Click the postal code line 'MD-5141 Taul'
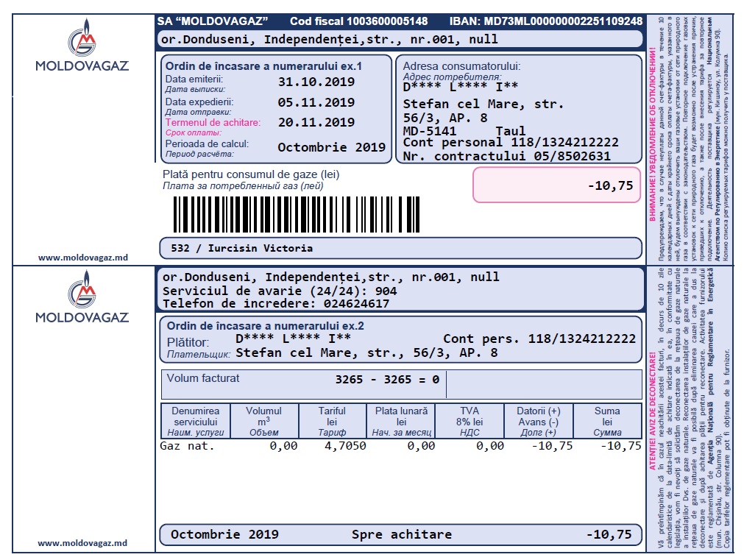 pyautogui.click(x=464, y=130)
